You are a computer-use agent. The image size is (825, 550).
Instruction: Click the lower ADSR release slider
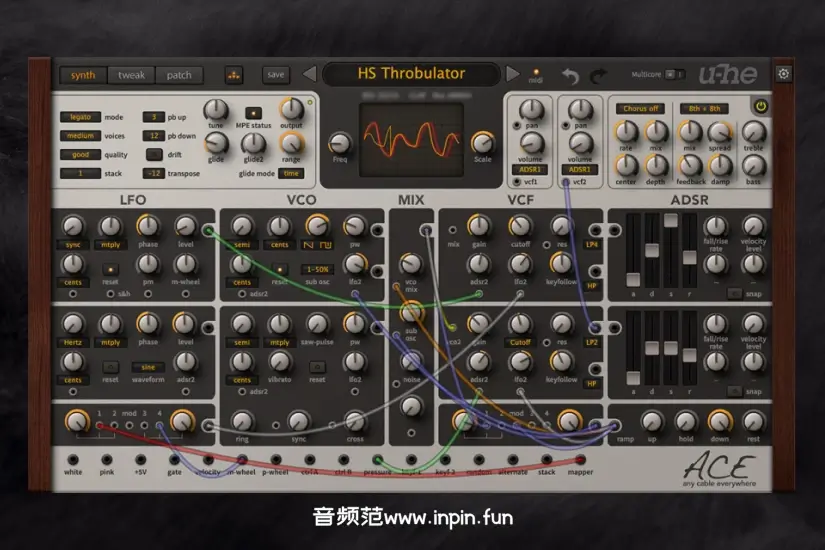point(689,347)
